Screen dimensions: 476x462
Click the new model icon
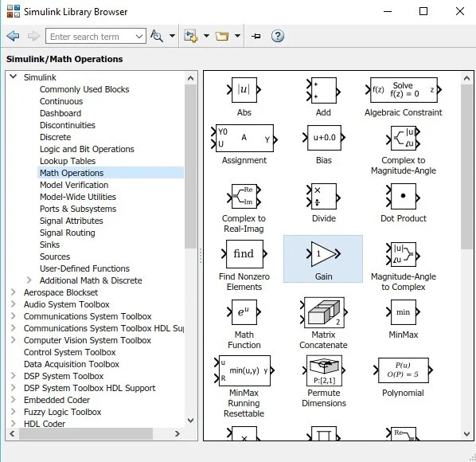191,36
